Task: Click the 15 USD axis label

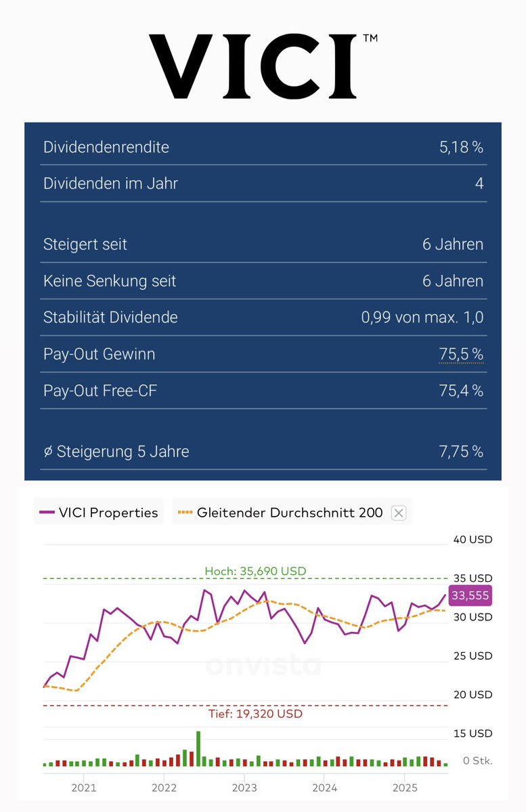Action: coord(473,733)
